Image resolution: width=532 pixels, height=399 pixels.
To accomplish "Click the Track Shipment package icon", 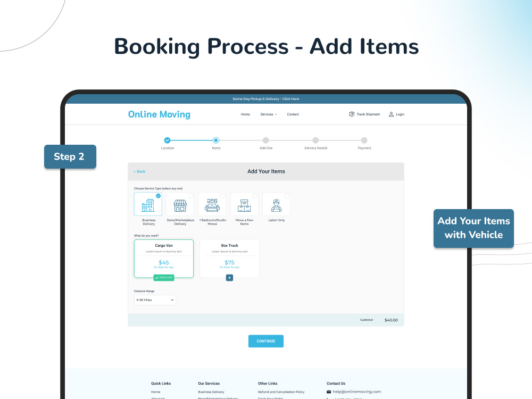I will tap(352, 114).
